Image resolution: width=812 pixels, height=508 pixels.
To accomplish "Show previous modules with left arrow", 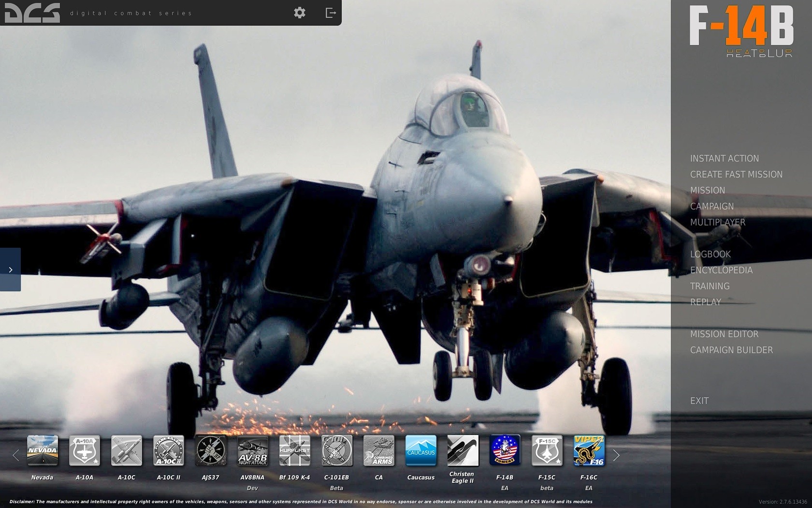I will tap(15, 455).
